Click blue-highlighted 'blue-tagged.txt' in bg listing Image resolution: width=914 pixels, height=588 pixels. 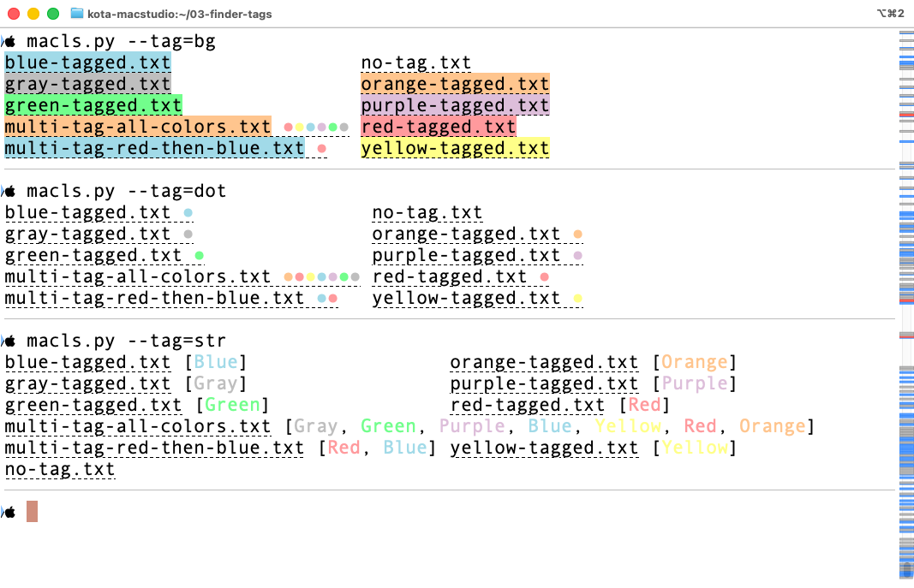point(87,62)
